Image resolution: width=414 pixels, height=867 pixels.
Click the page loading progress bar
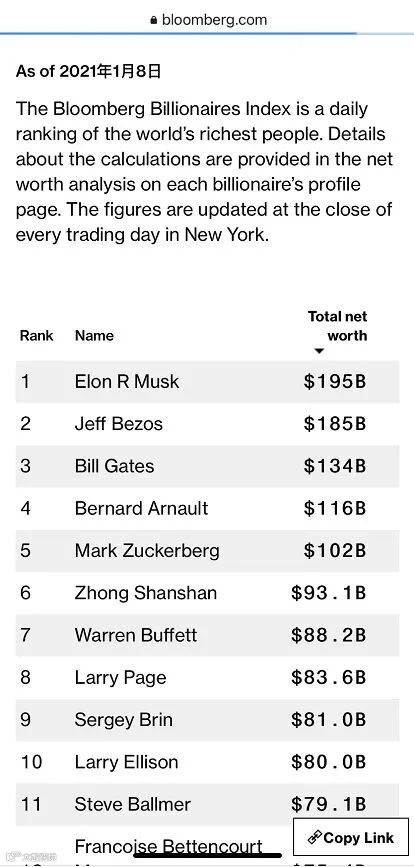[x=178, y=33]
